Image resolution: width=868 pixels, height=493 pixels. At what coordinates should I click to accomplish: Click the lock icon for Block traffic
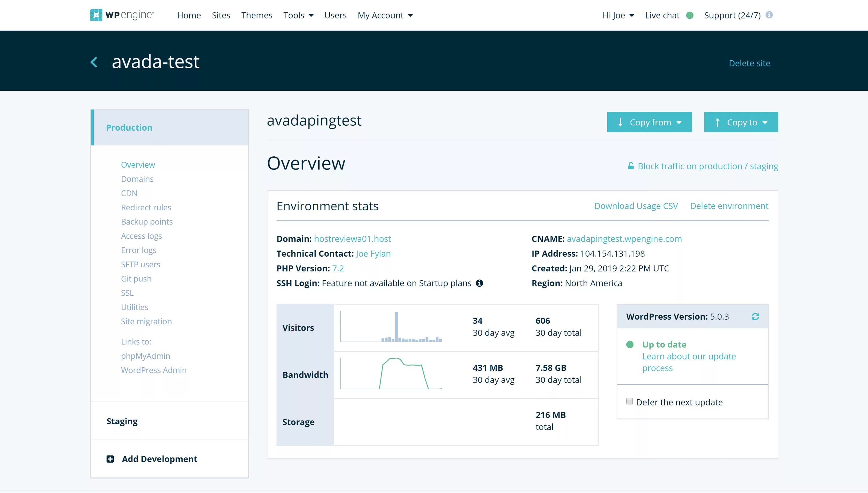pyautogui.click(x=630, y=166)
